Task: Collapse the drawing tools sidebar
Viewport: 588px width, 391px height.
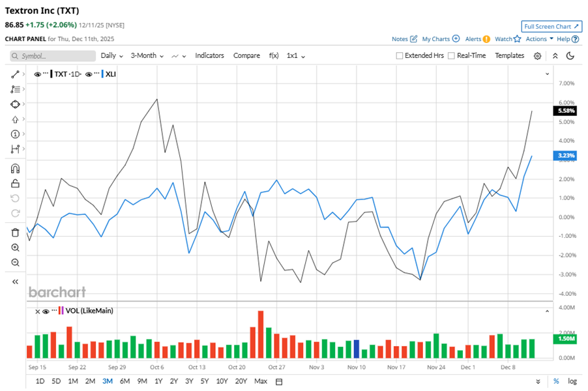Action: [x=15, y=282]
